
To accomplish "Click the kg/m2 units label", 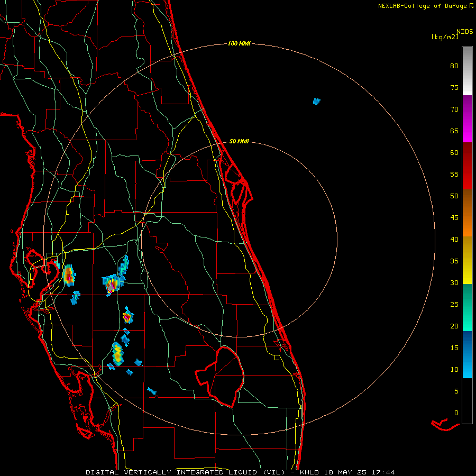I will pos(445,37).
